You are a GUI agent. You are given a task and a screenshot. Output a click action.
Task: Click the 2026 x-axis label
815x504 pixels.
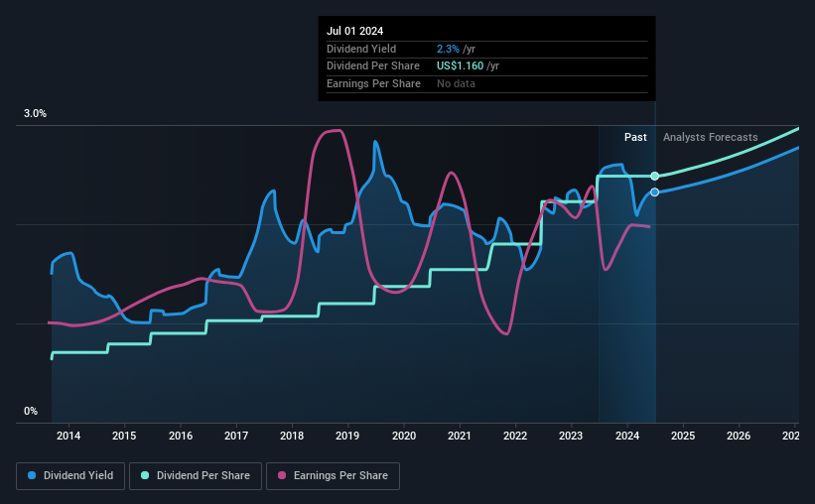click(739, 436)
